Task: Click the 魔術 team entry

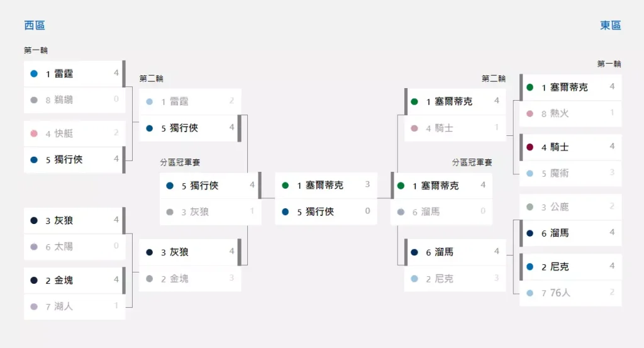Action: pyautogui.click(x=570, y=173)
